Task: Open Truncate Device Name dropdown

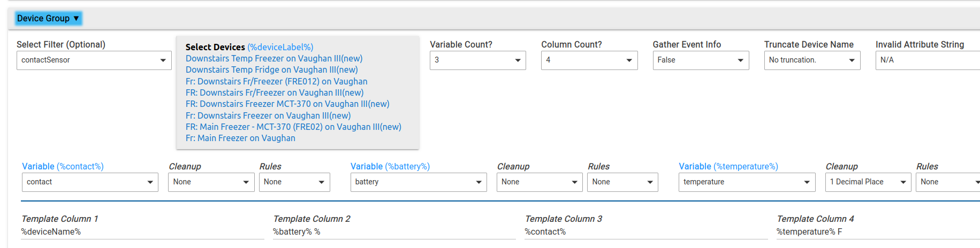Action: click(812, 60)
